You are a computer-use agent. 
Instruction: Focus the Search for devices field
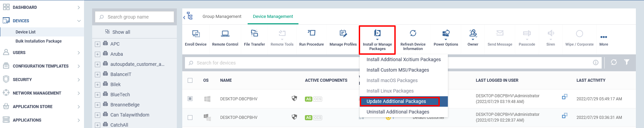pyautogui.click(x=393, y=63)
